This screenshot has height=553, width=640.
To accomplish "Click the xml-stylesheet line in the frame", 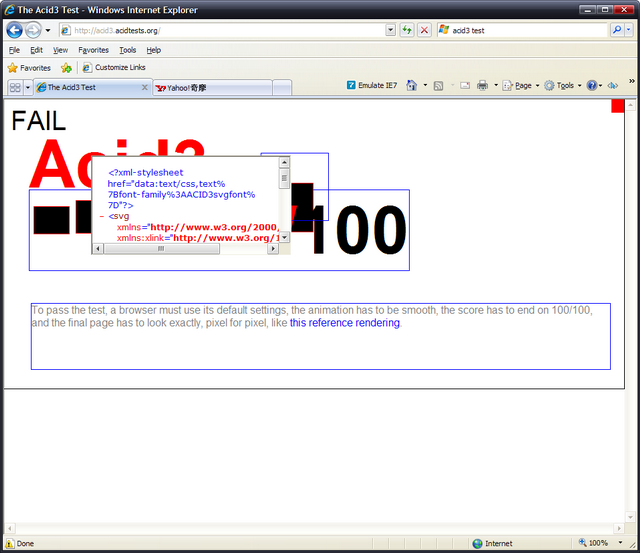I will click(146, 173).
